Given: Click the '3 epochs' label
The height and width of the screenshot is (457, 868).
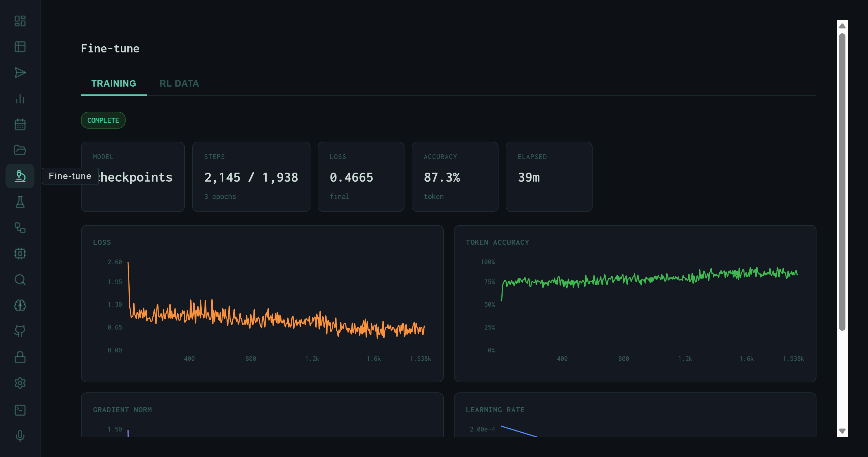Looking at the screenshot, I should pyautogui.click(x=220, y=196).
